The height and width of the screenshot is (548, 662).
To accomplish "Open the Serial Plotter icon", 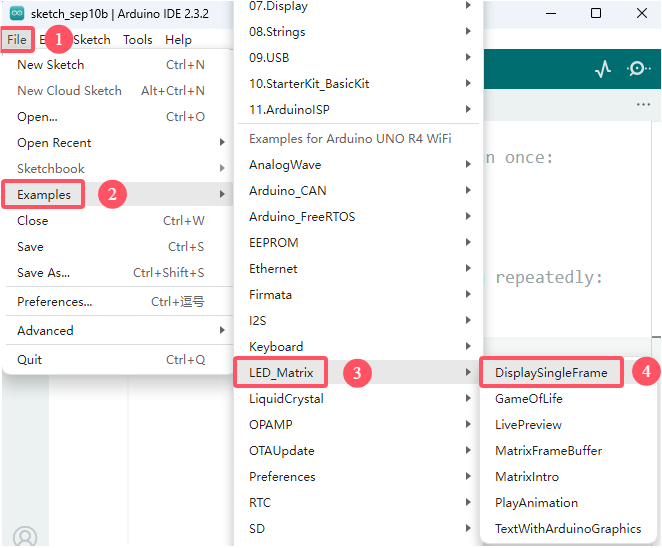I will coord(603,68).
